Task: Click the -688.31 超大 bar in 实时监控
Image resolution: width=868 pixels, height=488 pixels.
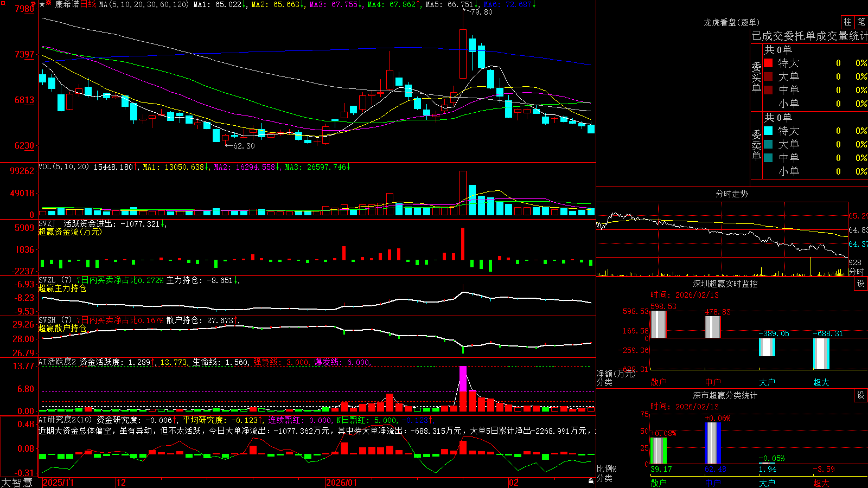Action: 821,354
